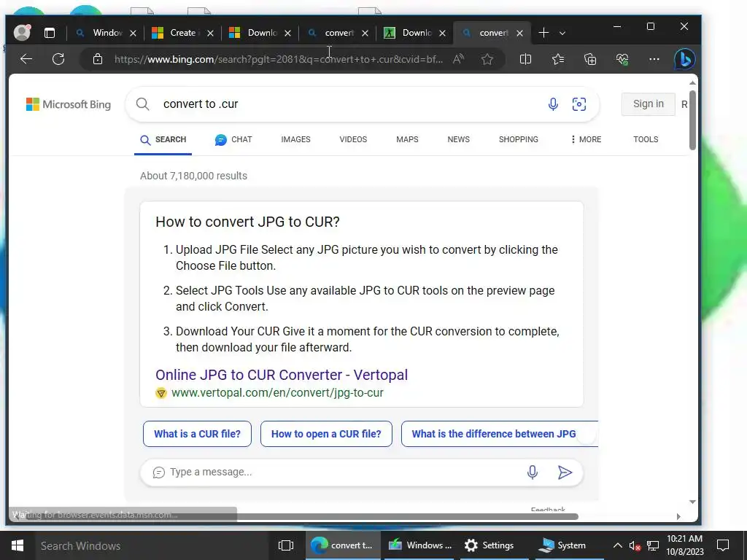Open the www.vertopal.com/en/convert/jpg-to-cur URL
The image size is (747, 560).
pyautogui.click(x=277, y=392)
